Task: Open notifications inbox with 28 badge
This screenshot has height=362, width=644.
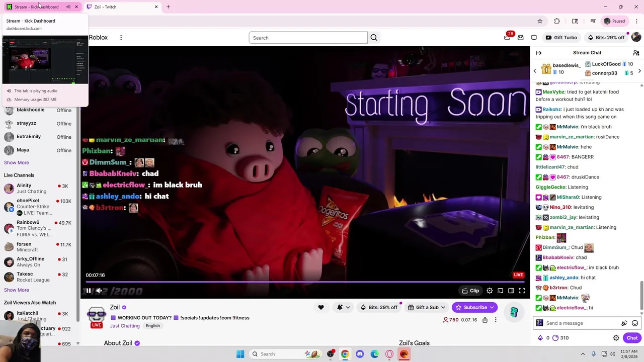Action: coord(507,38)
